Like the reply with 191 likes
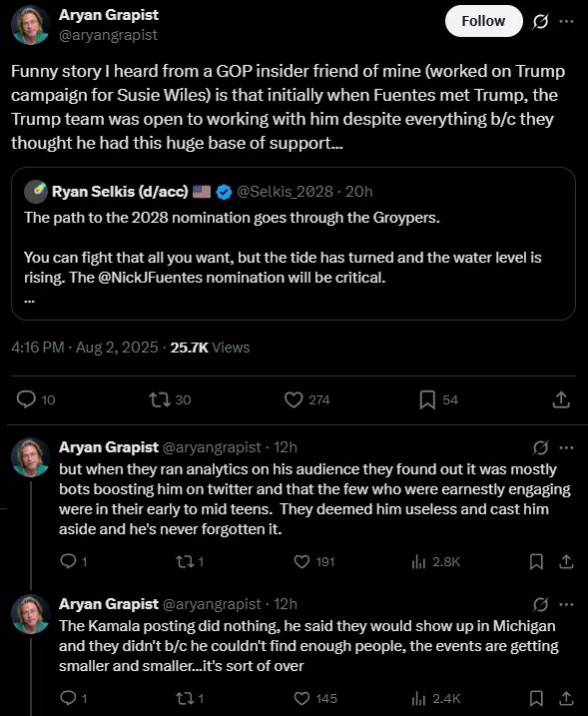Image resolution: width=588 pixels, height=716 pixels. coord(314,561)
